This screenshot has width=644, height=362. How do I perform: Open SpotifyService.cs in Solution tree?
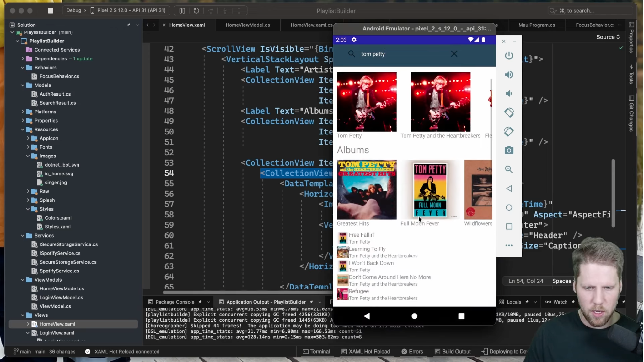[x=59, y=271]
